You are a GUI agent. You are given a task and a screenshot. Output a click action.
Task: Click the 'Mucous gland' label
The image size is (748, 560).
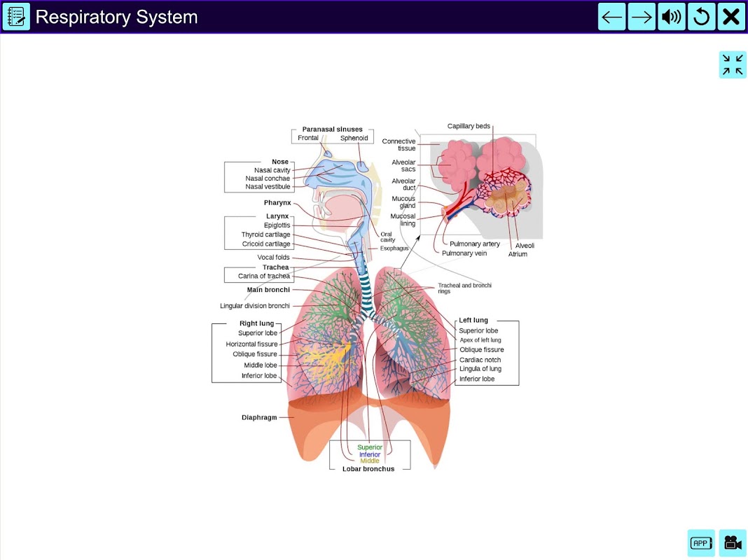(403, 202)
